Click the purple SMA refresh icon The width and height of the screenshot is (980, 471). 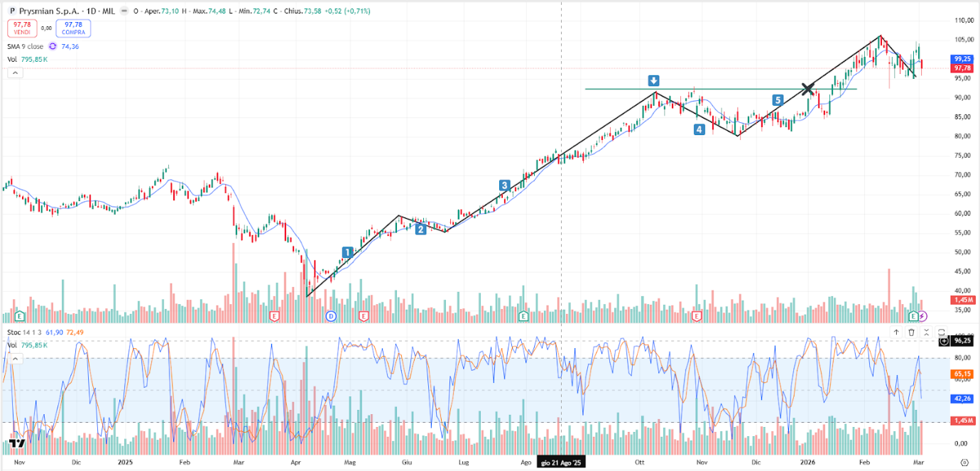pyautogui.click(x=52, y=46)
